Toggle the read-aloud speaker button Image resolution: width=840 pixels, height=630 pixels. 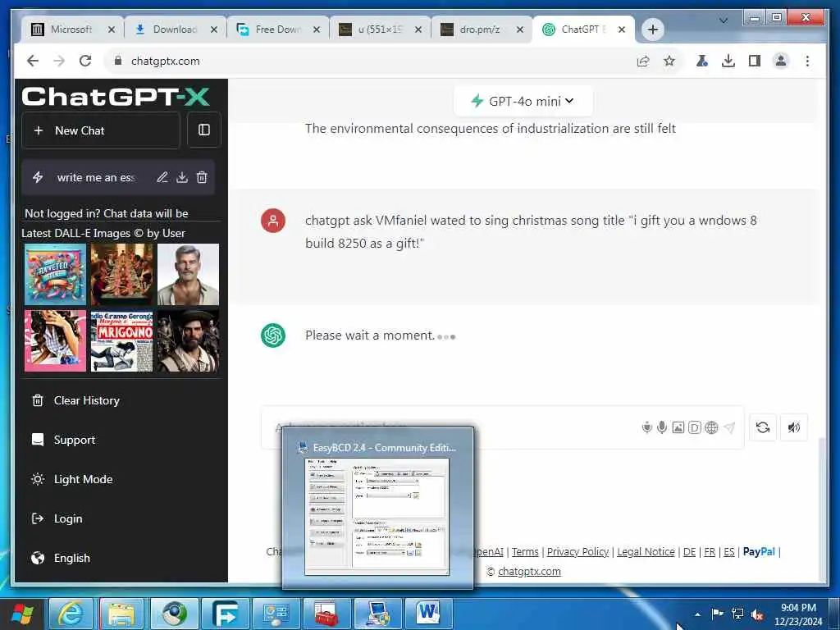pyautogui.click(x=794, y=427)
